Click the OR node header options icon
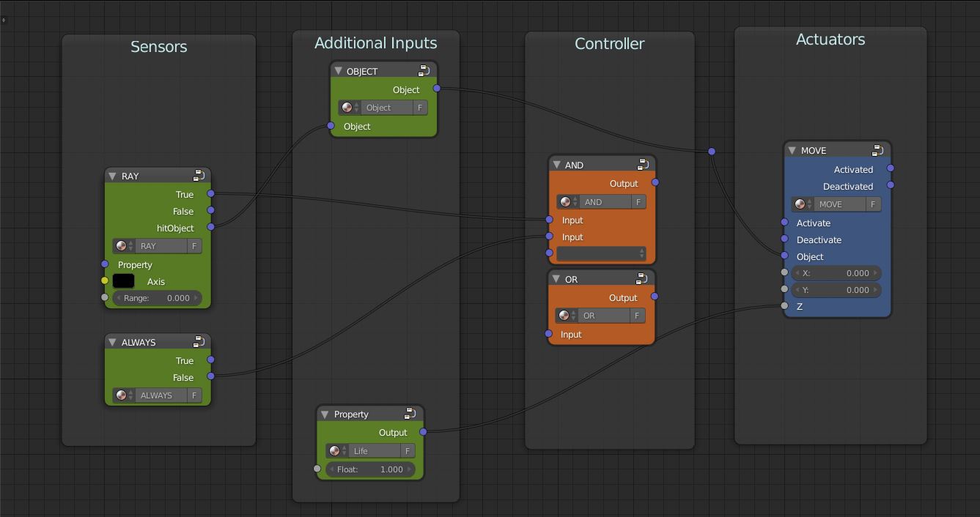This screenshot has height=517, width=980. tap(641, 279)
